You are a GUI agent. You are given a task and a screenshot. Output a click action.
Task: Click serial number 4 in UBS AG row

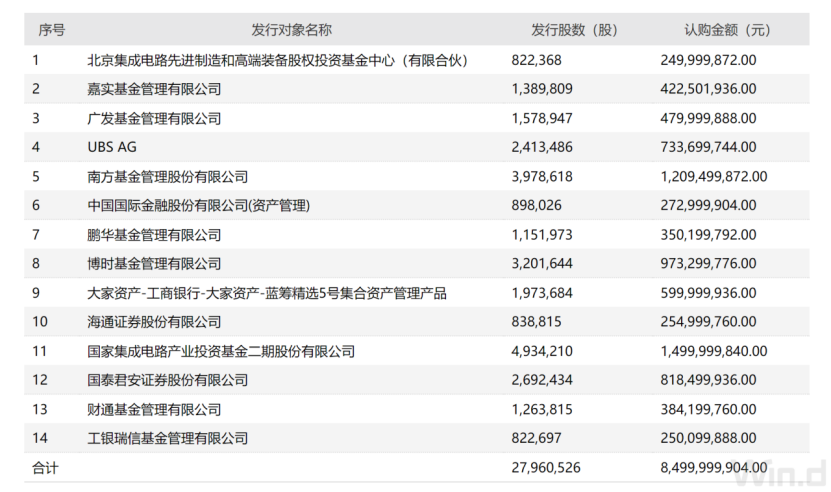tap(36, 147)
